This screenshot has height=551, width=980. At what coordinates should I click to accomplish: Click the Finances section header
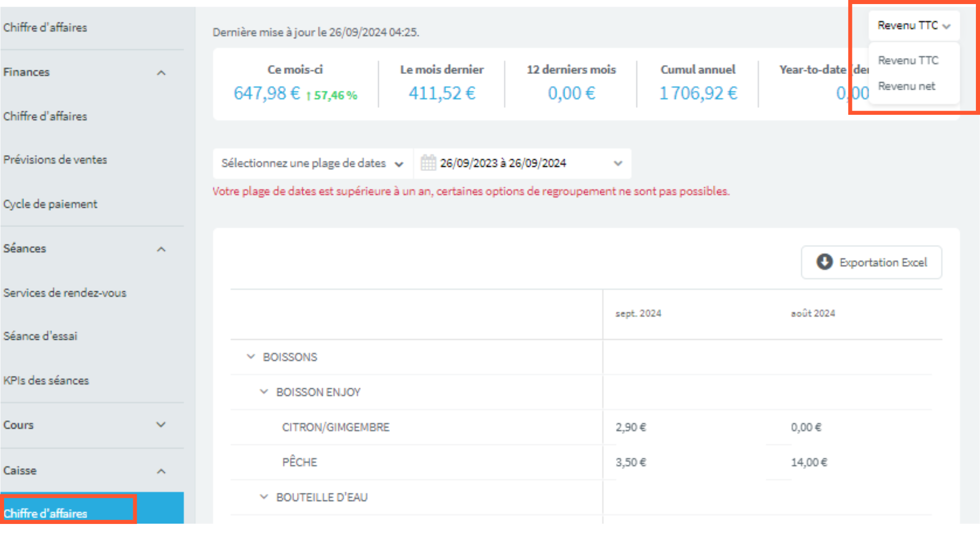[26, 72]
